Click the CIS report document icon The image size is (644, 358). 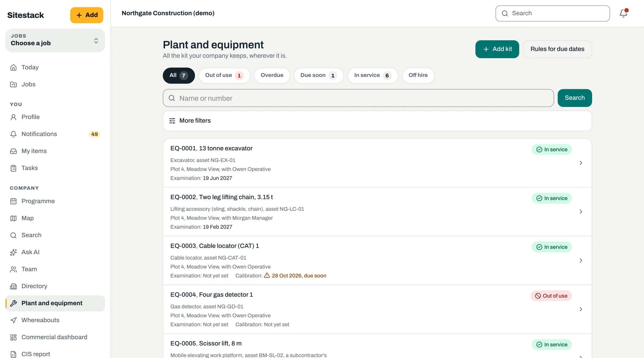pyautogui.click(x=13, y=354)
